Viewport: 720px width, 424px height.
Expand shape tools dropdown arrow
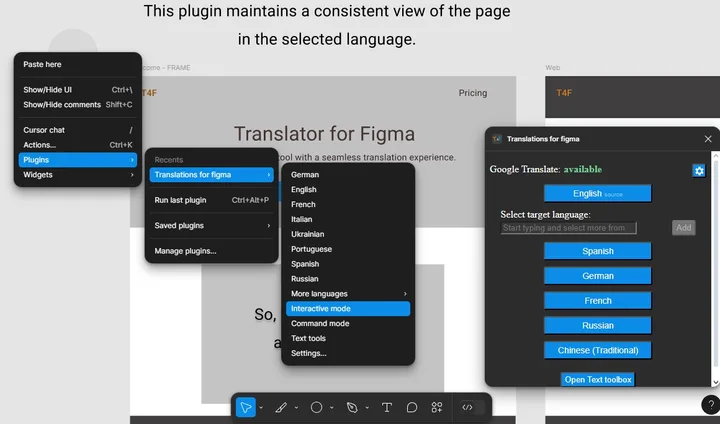332,407
